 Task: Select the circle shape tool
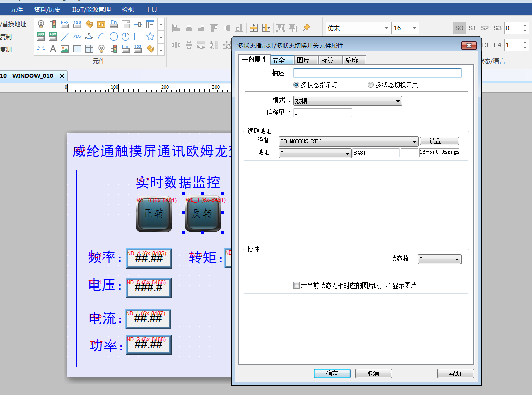pyautogui.click(x=114, y=37)
